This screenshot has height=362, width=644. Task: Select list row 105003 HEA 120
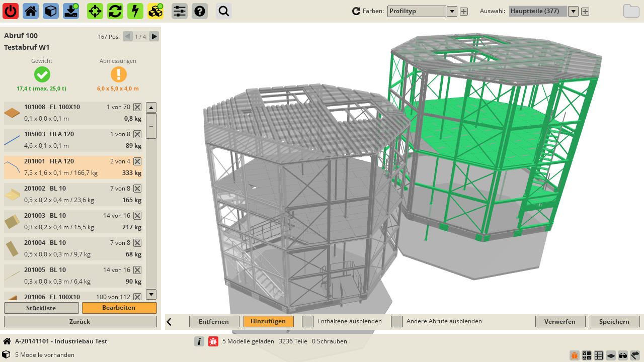pyautogui.click(x=73, y=140)
